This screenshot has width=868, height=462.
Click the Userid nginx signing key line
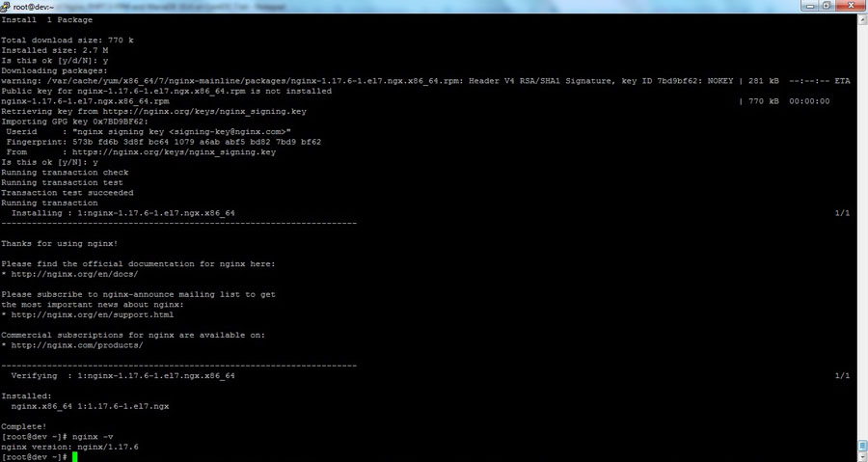coord(149,132)
